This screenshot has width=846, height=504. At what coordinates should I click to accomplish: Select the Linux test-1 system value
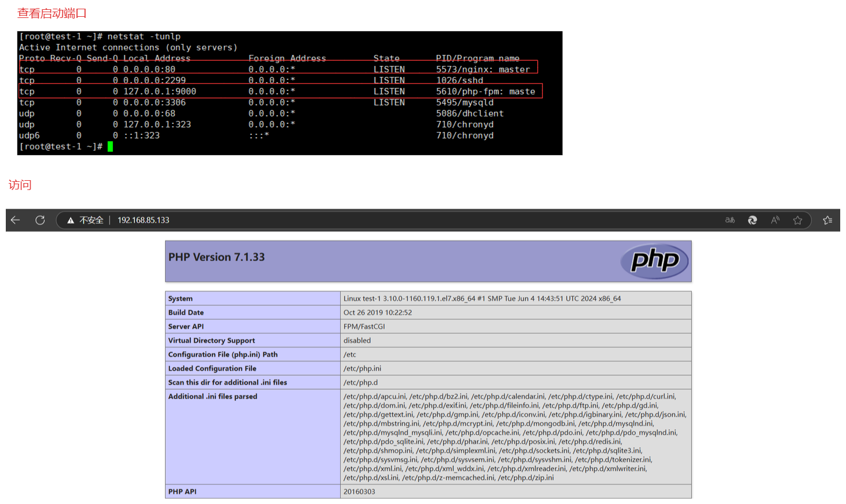pyautogui.click(x=482, y=299)
